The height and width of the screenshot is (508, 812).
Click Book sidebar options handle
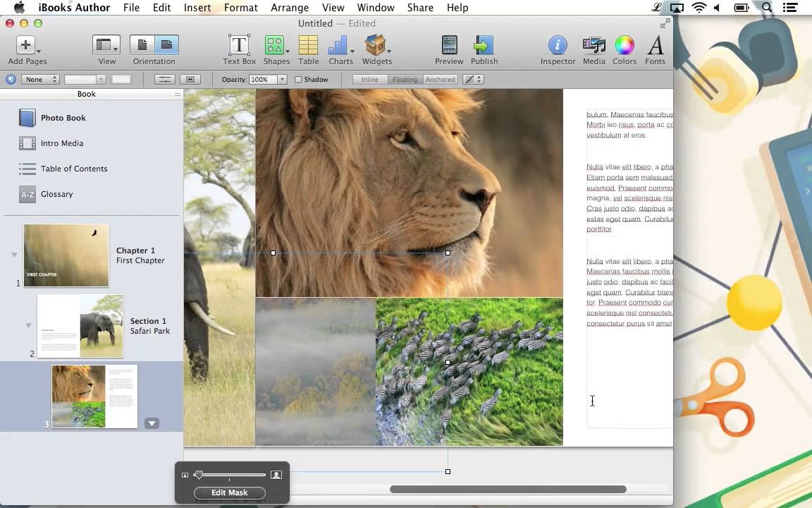(178, 95)
